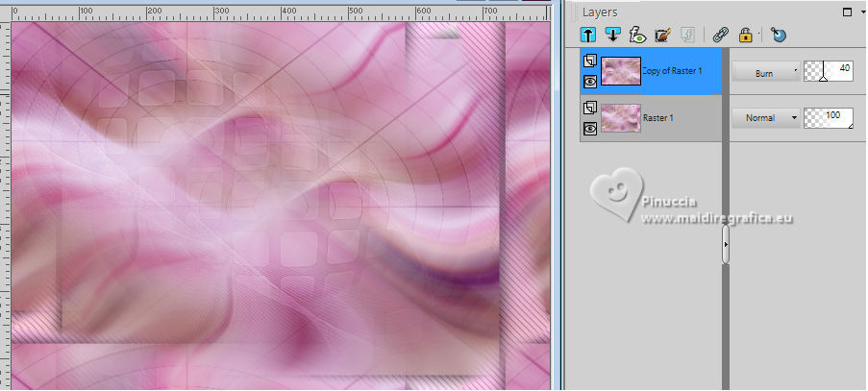Click the horizontal ruler above the canvas

282,13
